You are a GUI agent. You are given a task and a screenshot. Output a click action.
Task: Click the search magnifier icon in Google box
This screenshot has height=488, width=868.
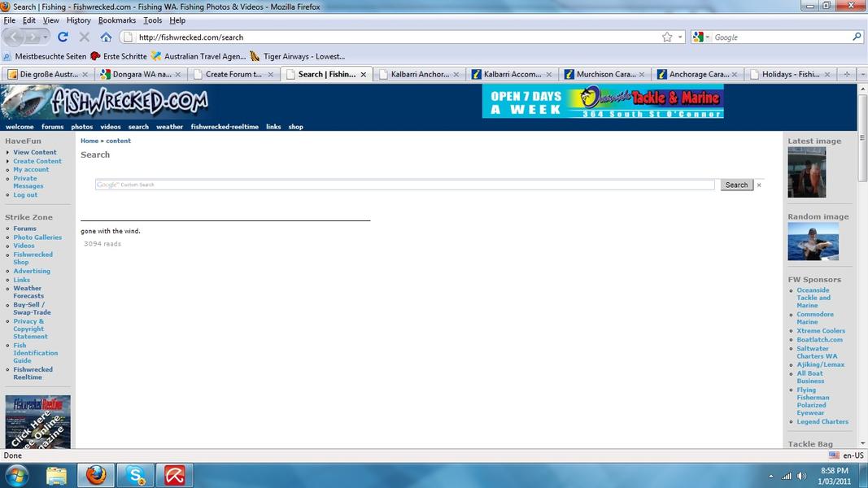point(857,37)
